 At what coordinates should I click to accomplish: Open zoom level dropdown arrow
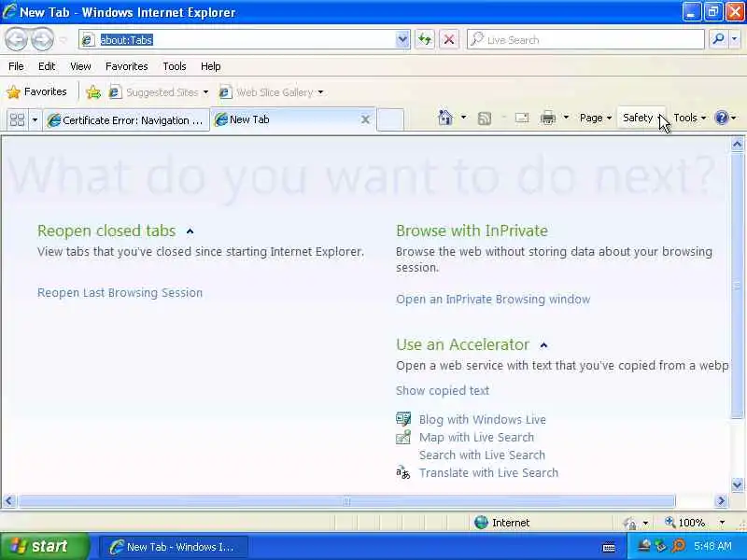coord(722,523)
